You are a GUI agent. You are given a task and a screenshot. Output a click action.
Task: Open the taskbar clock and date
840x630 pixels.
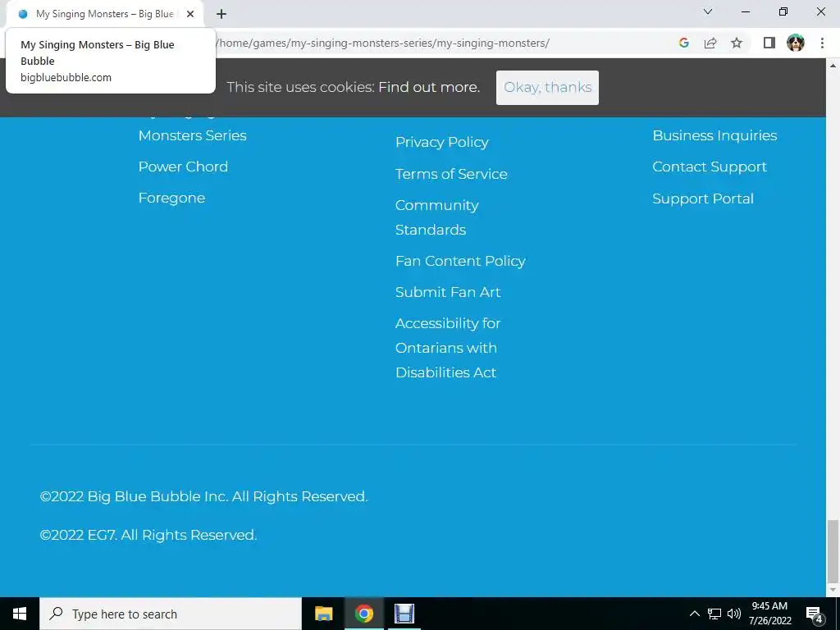point(769,614)
